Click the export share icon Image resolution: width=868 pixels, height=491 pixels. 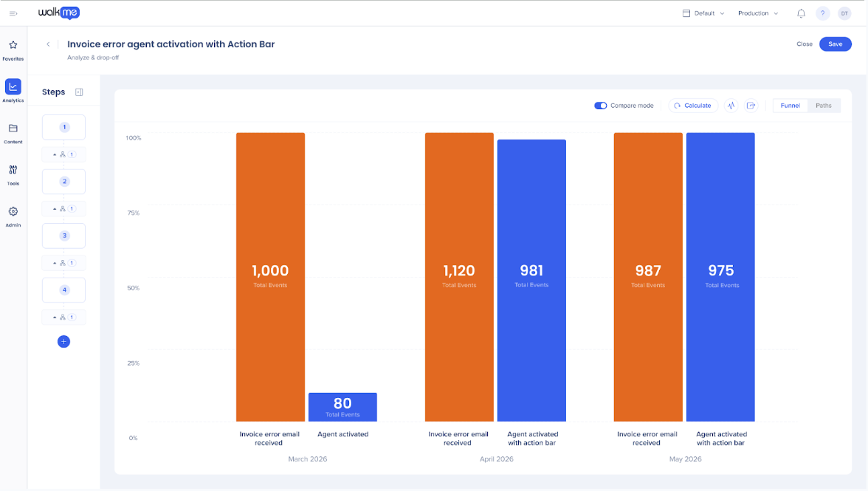click(x=751, y=105)
